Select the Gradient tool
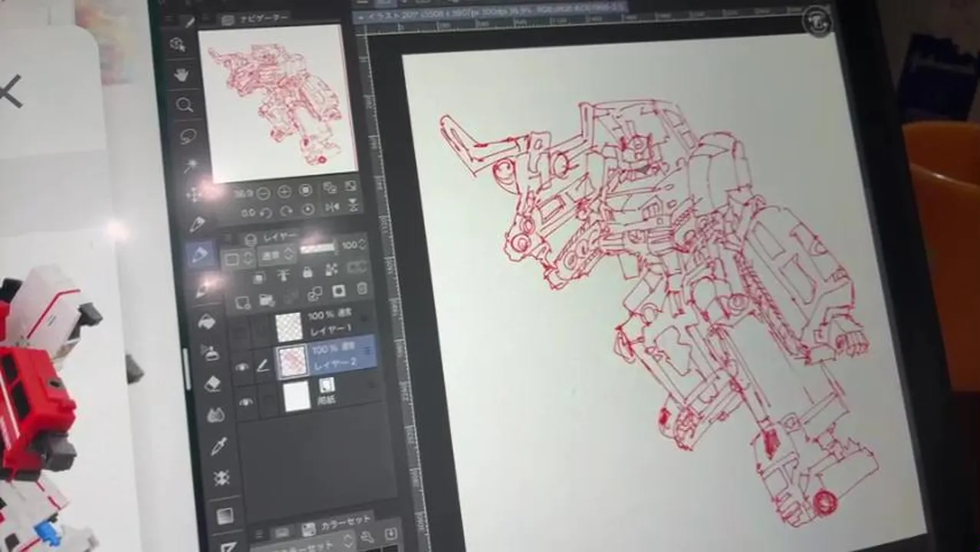The image size is (980, 552). [225, 515]
